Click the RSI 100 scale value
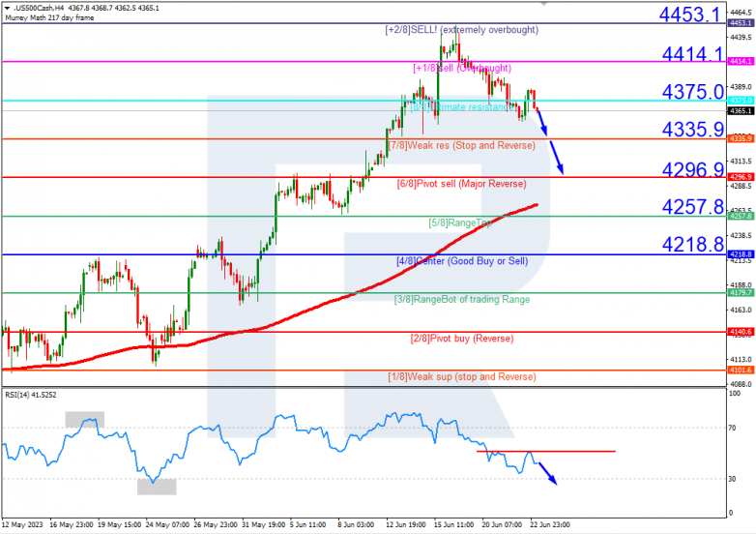 (x=735, y=394)
